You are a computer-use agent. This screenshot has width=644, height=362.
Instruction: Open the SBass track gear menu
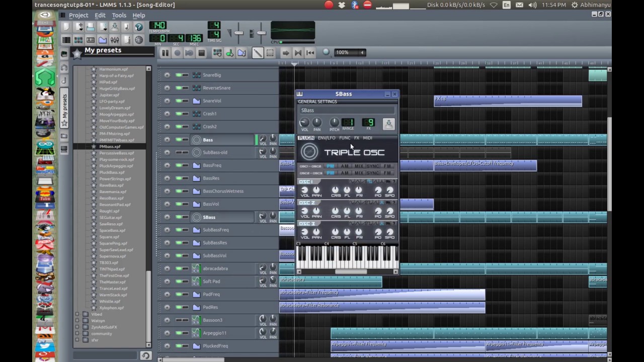(167, 217)
